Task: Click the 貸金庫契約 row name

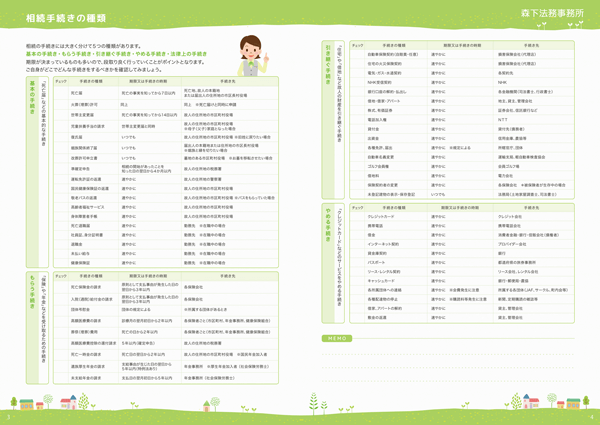Action: 377,253
